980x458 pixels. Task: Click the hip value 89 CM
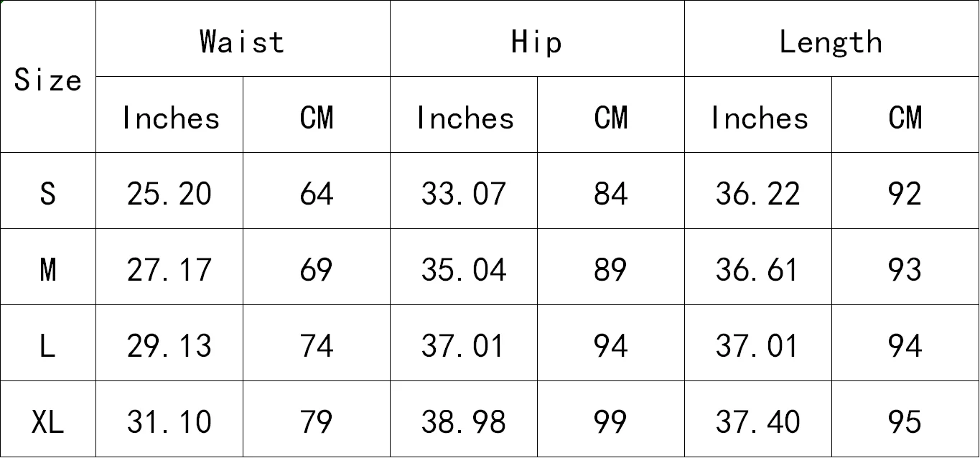coord(611,267)
